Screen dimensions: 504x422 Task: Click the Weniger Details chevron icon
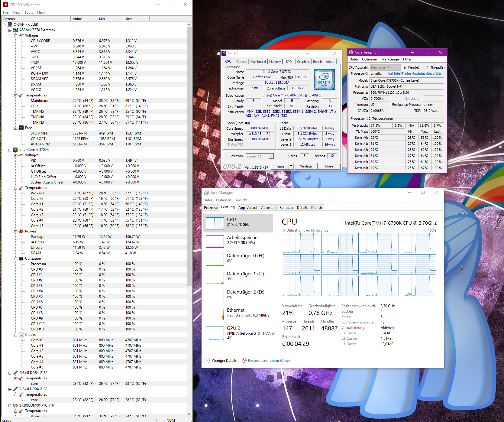(x=207, y=360)
